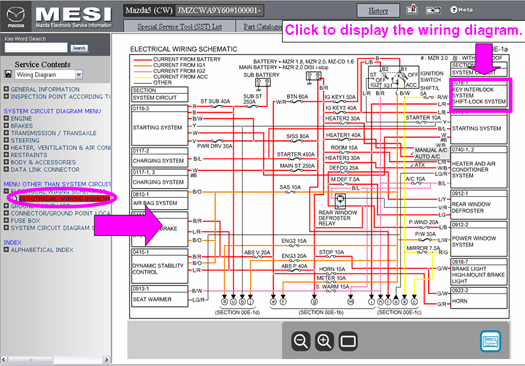The width and height of the screenshot is (525, 366).
Task: Click the vehicle icon beside History
Action: click(x=412, y=10)
